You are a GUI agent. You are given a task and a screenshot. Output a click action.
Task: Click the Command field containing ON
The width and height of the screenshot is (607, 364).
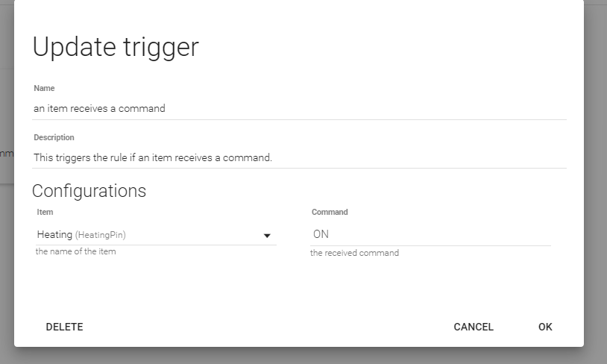[x=430, y=234]
